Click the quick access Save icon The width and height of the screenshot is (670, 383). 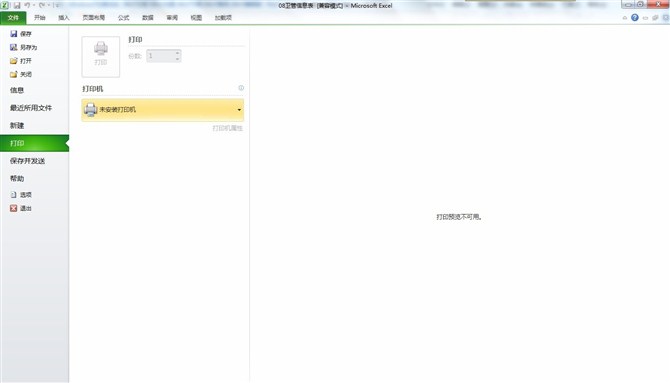[17, 6]
